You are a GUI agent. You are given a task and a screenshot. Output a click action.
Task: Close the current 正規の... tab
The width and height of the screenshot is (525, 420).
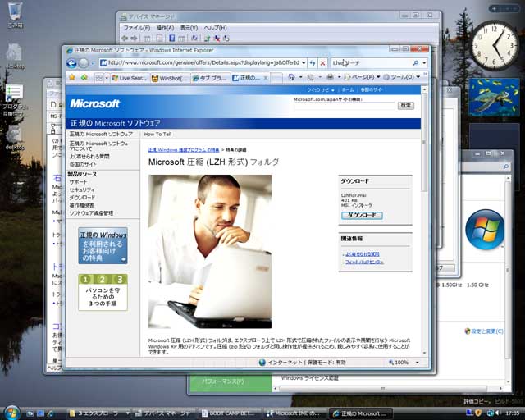[266, 78]
